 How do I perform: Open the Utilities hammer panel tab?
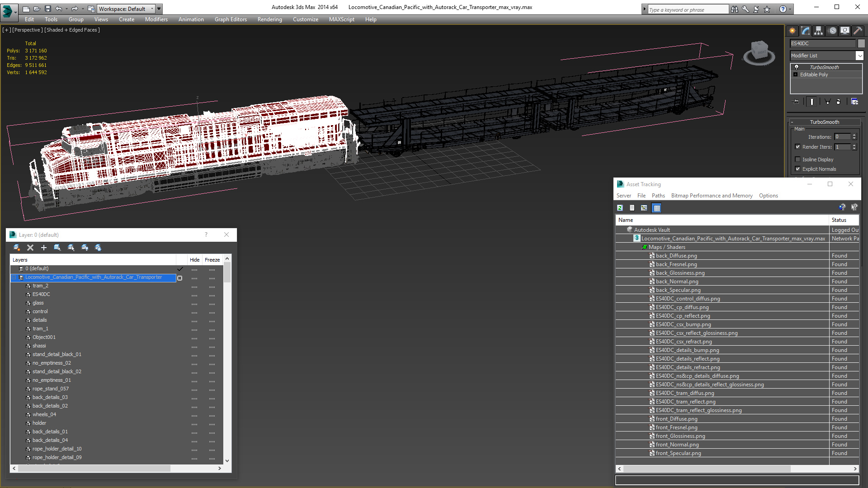(x=858, y=31)
